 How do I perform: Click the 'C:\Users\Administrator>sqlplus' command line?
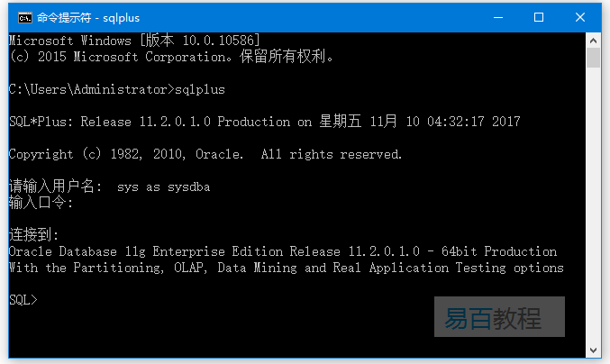click(116, 89)
